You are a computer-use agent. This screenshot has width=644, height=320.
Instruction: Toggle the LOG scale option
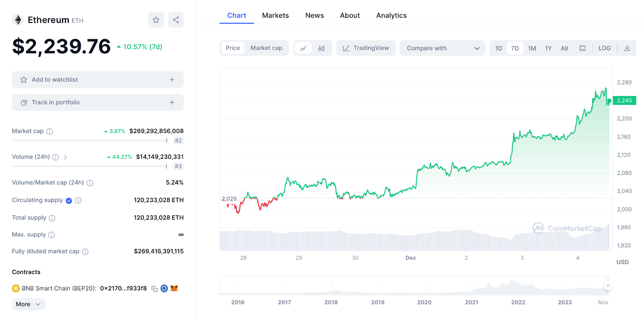[605, 48]
